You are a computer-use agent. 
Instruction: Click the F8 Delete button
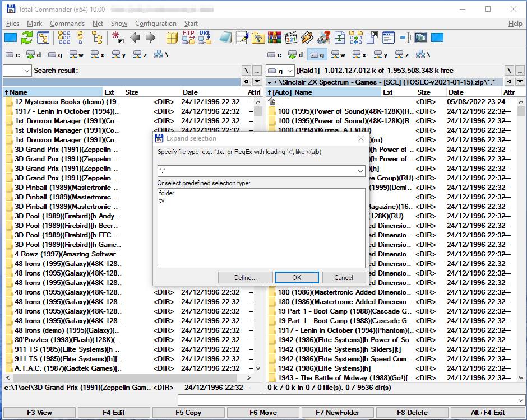coord(412,413)
